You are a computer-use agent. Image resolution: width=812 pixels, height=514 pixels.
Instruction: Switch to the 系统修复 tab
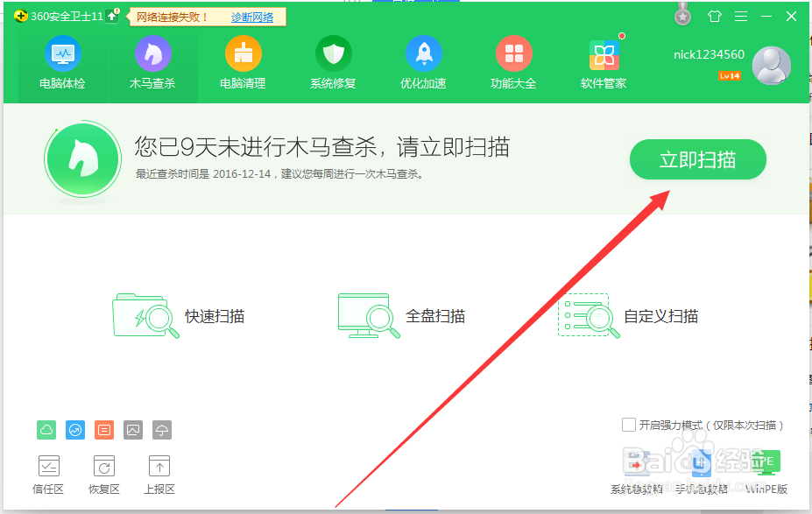(333, 61)
